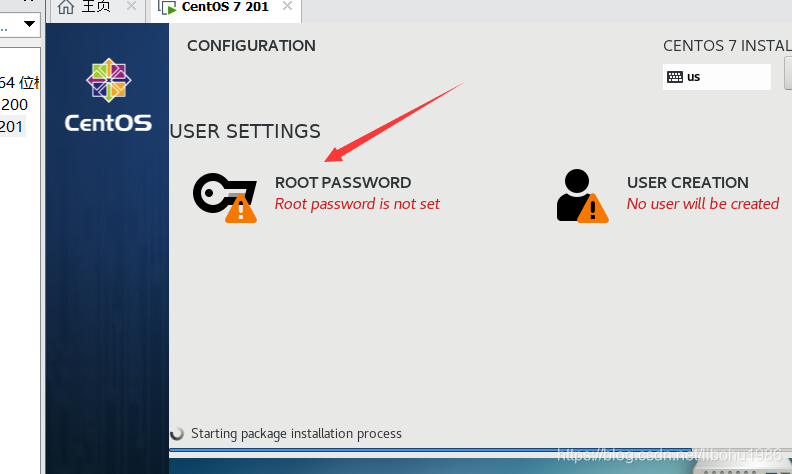Screen dimensions: 792x474
Task: Click the warning triangle on the key icon
Action: 240,208
